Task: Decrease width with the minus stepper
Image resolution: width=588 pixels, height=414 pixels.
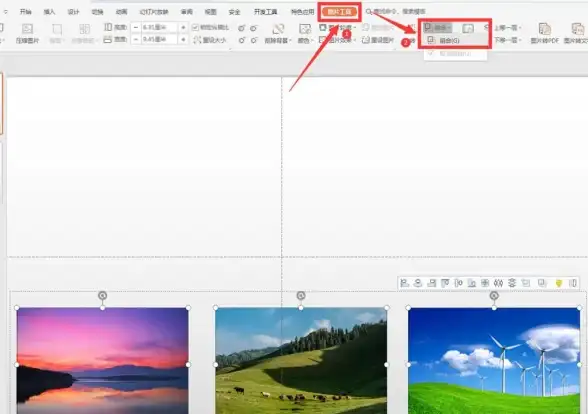Action: [x=136, y=39]
